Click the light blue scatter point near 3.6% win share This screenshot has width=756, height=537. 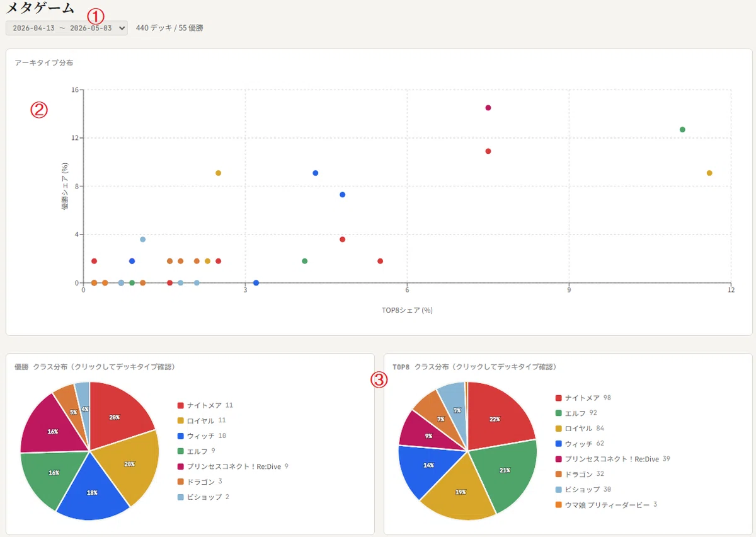coord(143,240)
